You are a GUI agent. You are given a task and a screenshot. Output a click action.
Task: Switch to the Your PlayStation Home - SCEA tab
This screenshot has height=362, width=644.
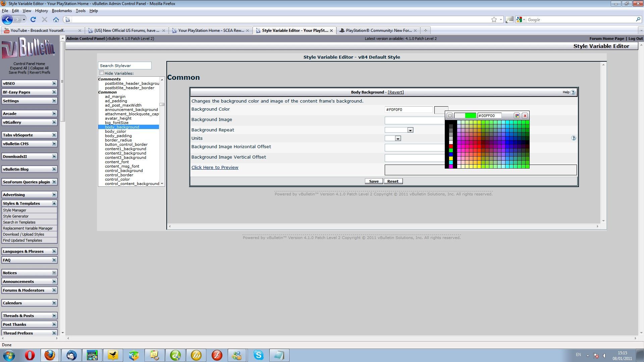(211, 31)
